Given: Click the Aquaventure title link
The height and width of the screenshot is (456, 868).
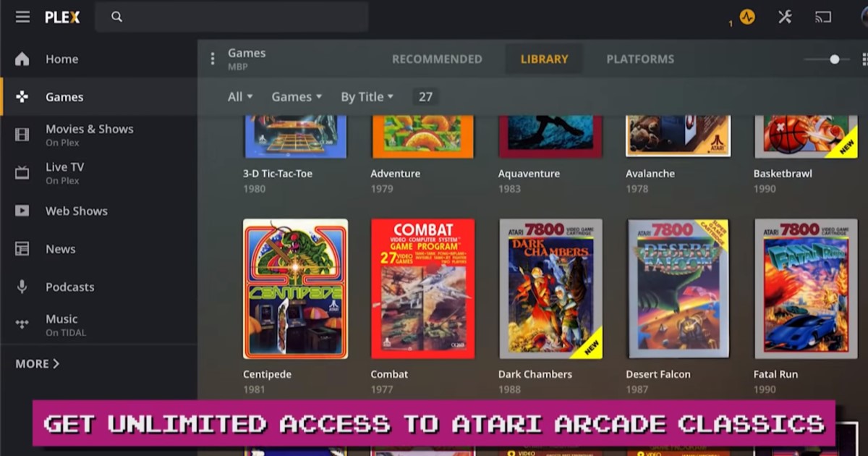Looking at the screenshot, I should (529, 174).
